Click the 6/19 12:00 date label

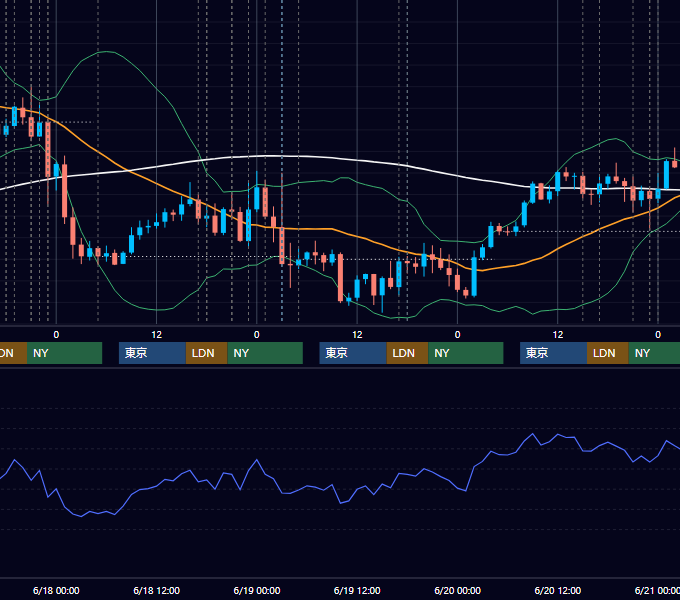click(x=357, y=590)
